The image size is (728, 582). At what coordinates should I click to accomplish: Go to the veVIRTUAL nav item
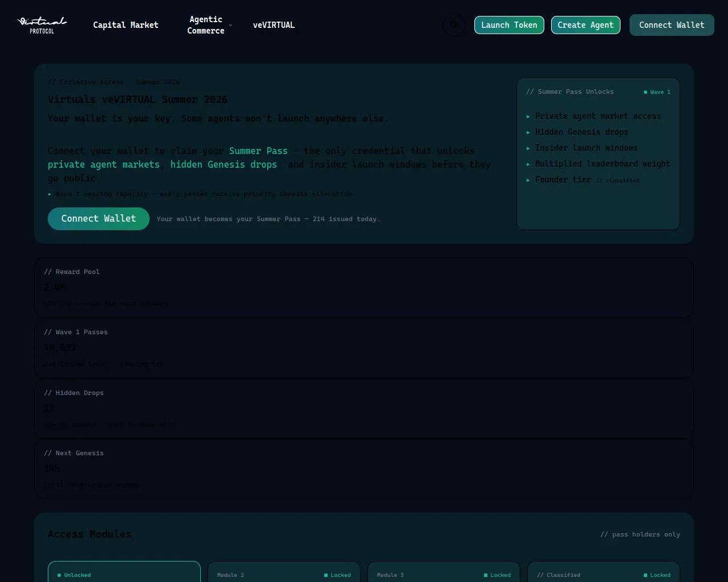[x=274, y=25]
